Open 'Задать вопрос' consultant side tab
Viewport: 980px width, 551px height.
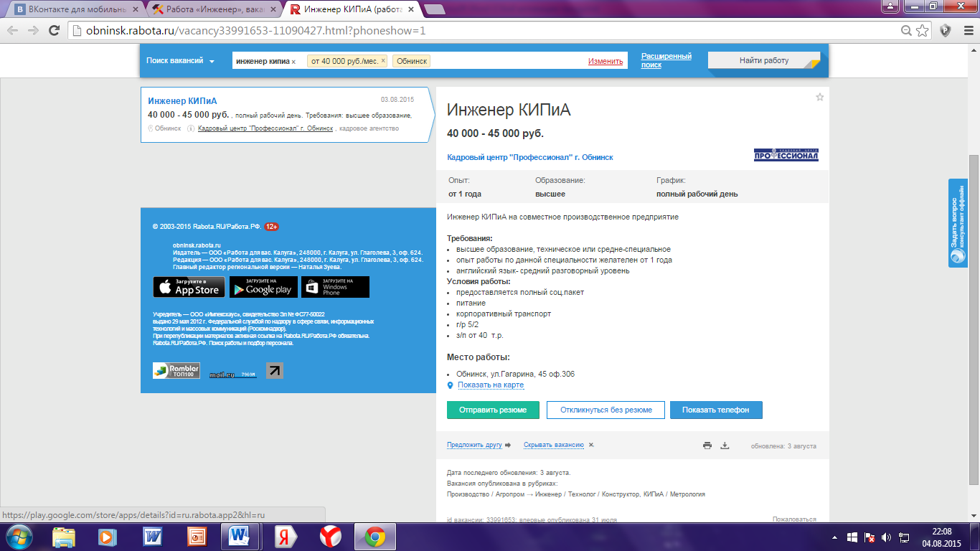958,223
